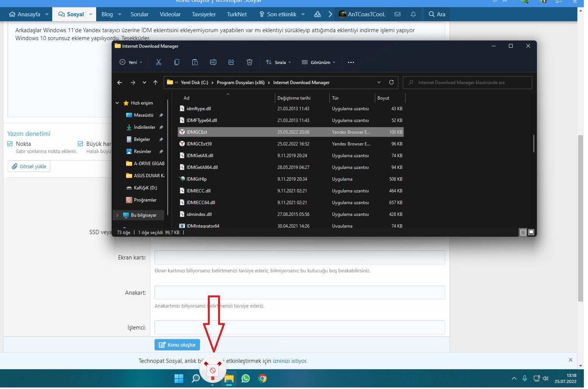This screenshot has width=588, height=389.
Task: Expand the Bu bilgisayar tree node
Action: click(x=117, y=215)
